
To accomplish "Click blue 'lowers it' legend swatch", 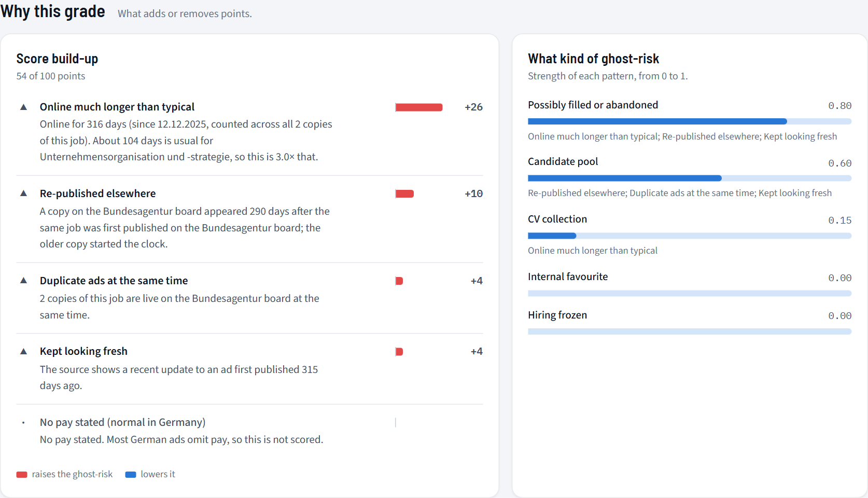I will [131, 475].
